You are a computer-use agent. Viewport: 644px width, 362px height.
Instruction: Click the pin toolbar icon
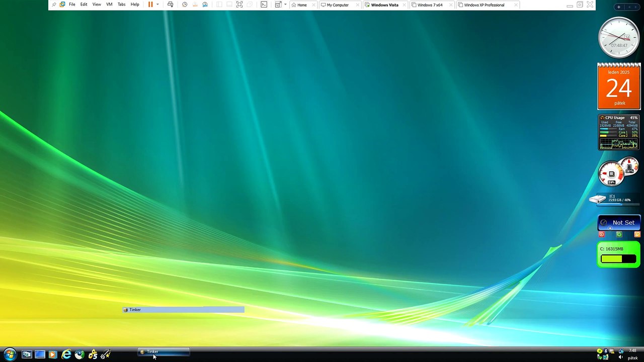(54, 5)
